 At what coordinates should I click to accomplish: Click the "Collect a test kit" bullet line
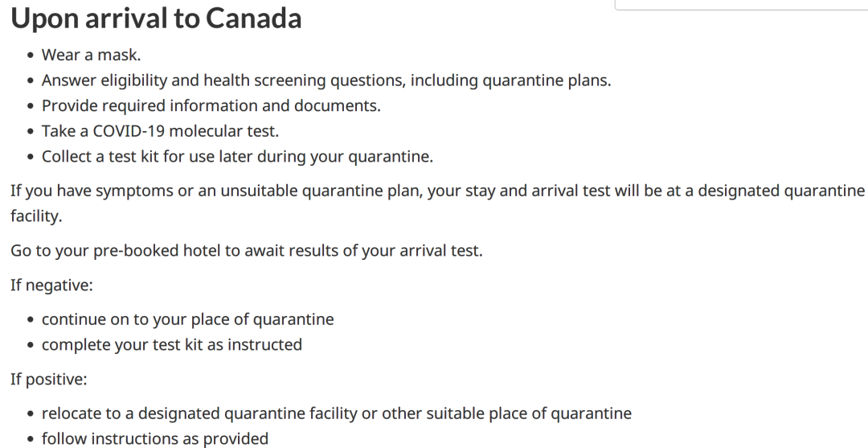pyautogui.click(x=237, y=157)
